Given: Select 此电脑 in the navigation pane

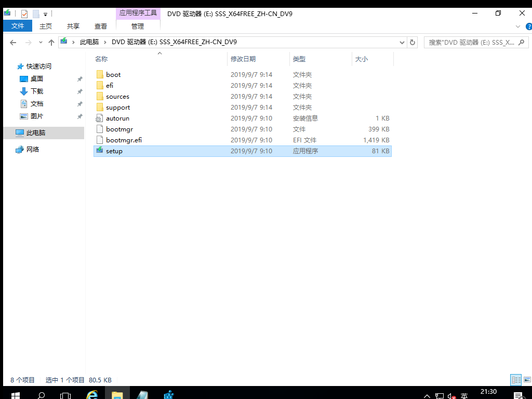Looking at the screenshot, I should (x=44, y=133).
